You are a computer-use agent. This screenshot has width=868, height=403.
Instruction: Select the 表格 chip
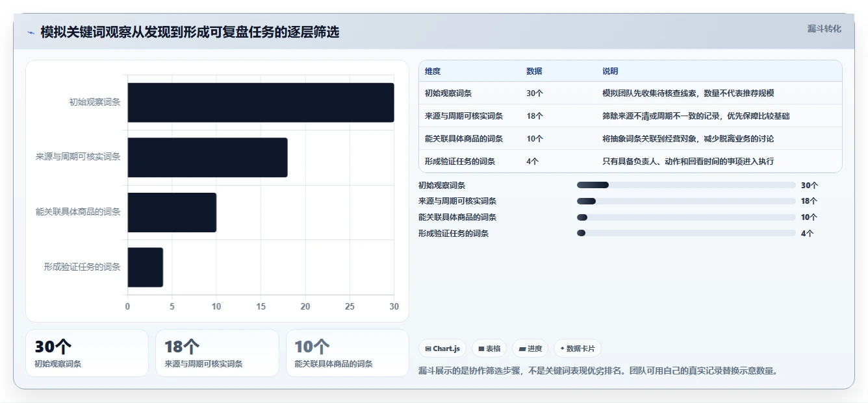489,348
